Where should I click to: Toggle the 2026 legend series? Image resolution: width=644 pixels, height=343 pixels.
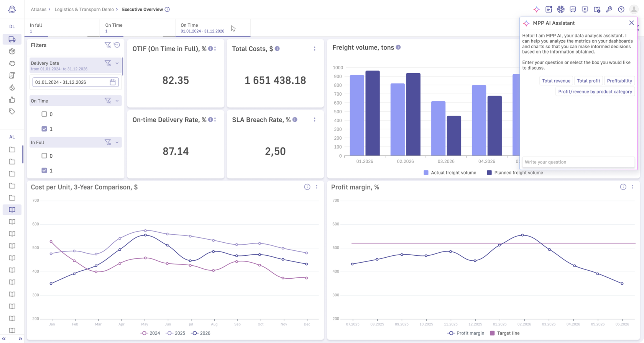point(200,333)
